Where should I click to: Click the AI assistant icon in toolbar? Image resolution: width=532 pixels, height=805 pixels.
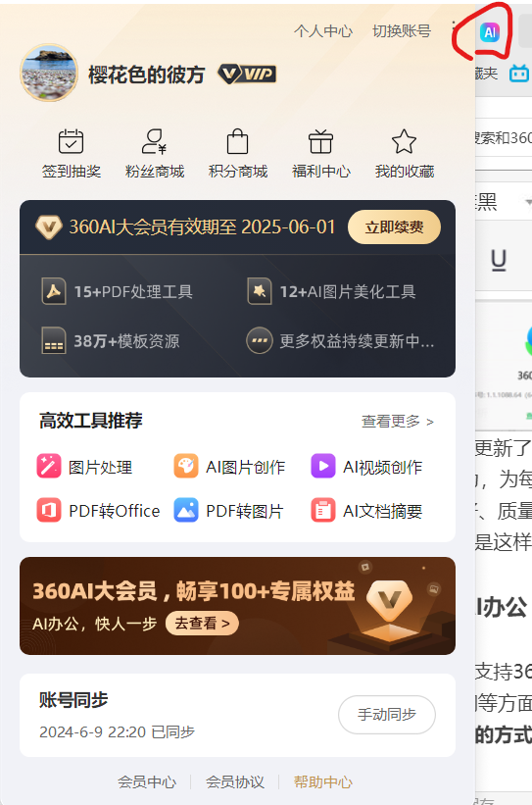pos(490,32)
